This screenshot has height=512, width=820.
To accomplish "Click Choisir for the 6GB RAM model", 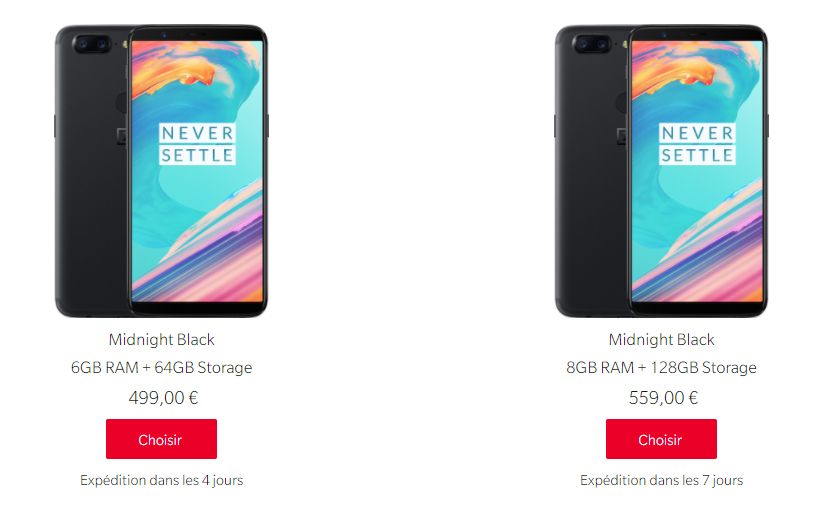I will (x=161, y=439).
